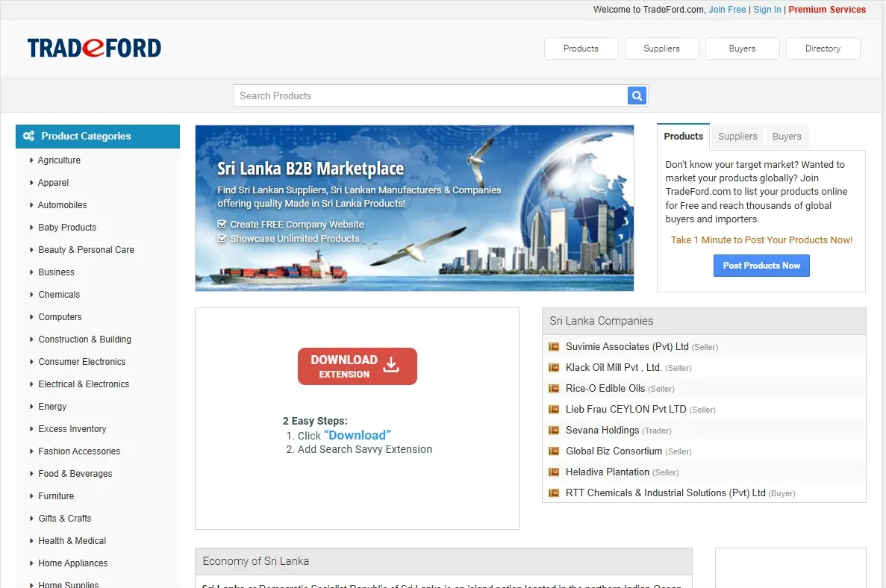
Task: Switch to the Buyers tab in panel
Action: (x=787, y=137)
